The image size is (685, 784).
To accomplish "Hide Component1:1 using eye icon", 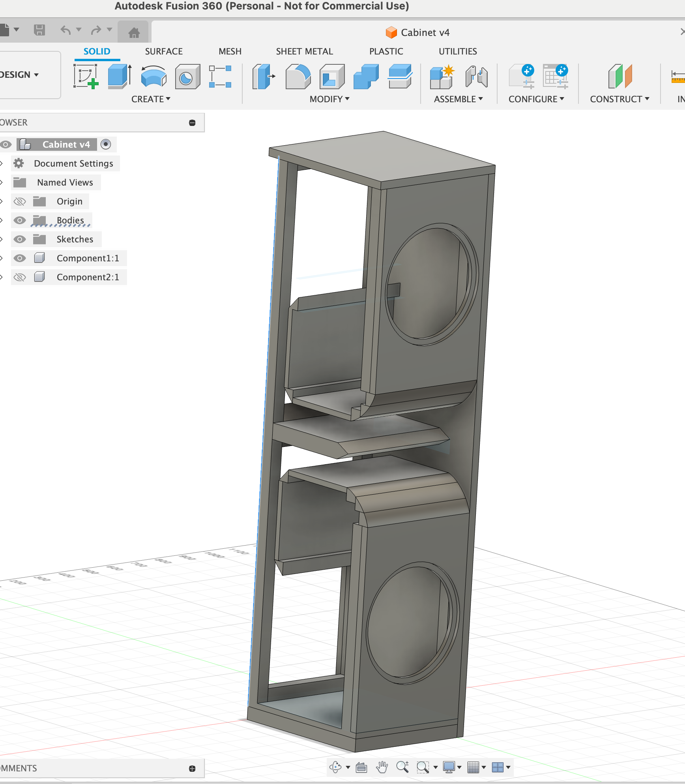I will pos(20,258).
